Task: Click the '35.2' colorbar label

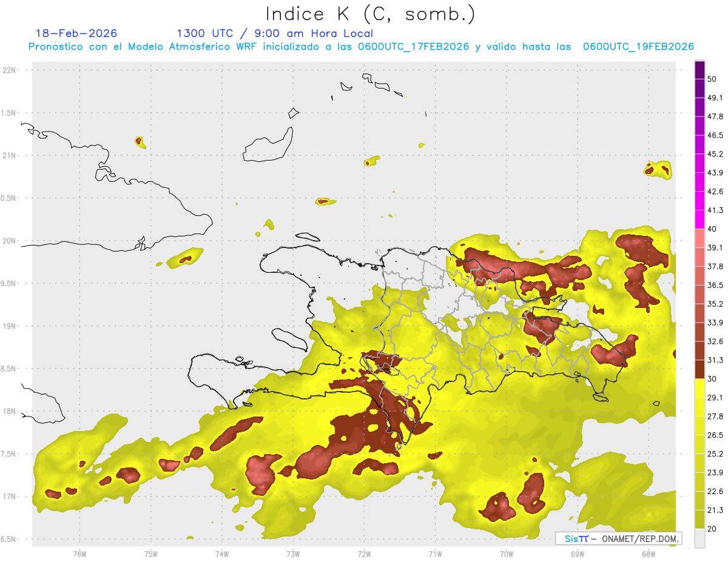Action: 715,304
